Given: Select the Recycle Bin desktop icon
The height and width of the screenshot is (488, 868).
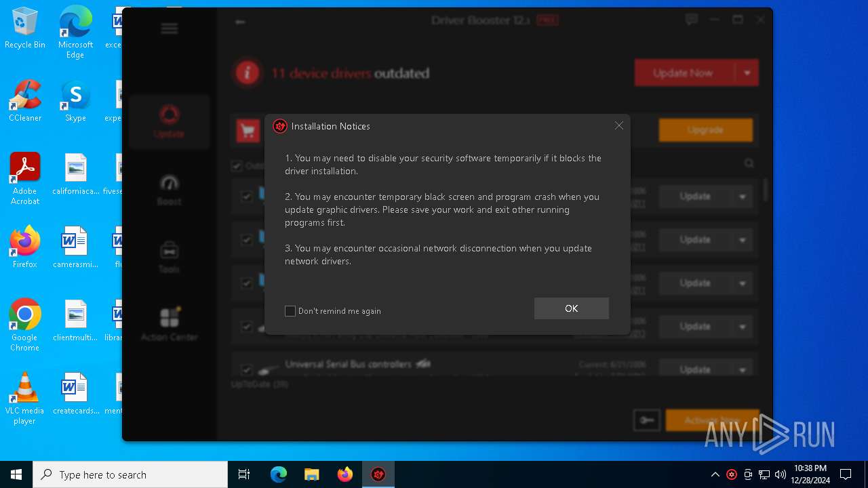Looking at the screenshot, I should (25, 28).
